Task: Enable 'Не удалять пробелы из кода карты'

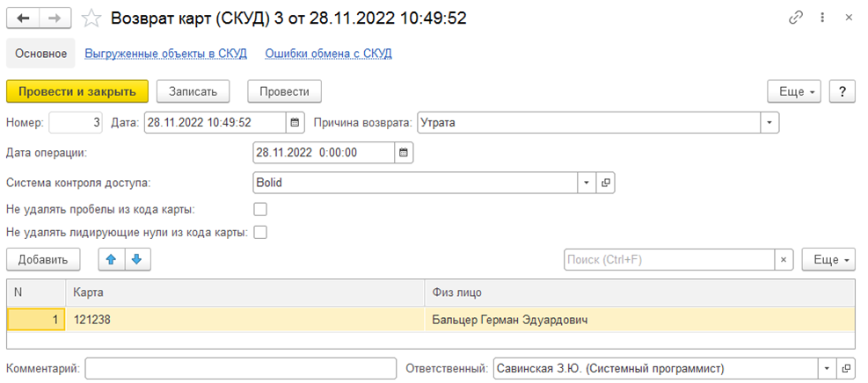Action: (259, 209)
